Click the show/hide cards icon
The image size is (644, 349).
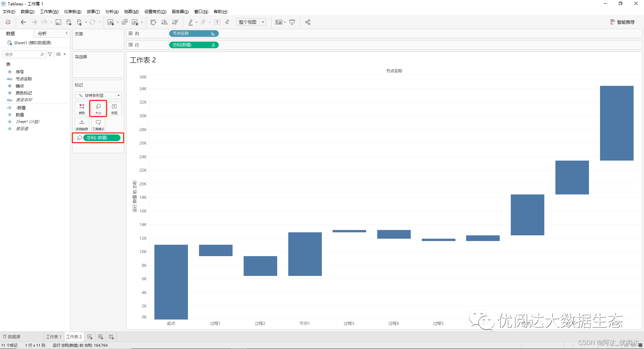(x=279, y=22)
